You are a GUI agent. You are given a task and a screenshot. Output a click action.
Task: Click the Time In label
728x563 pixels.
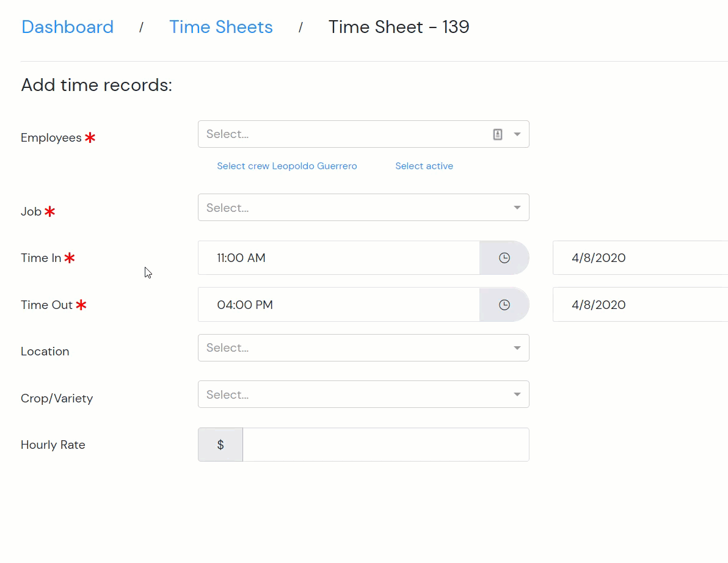(x=41, y=258)
